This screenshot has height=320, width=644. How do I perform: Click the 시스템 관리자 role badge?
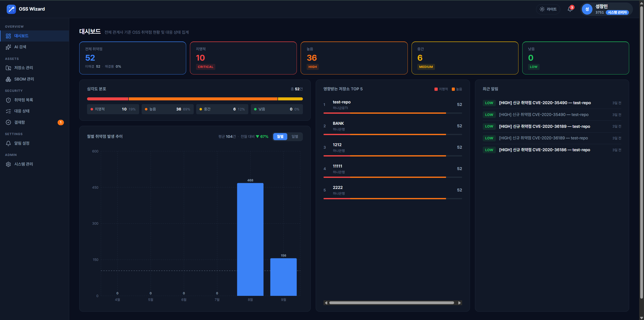click(617, 12)
